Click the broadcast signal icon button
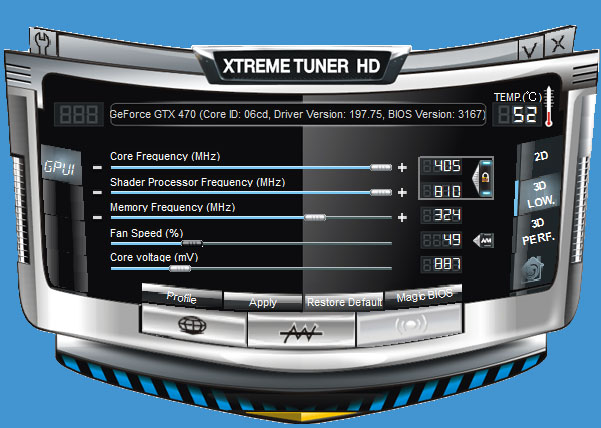This screenshot has width=601, height=428. (x=410, y=325)
